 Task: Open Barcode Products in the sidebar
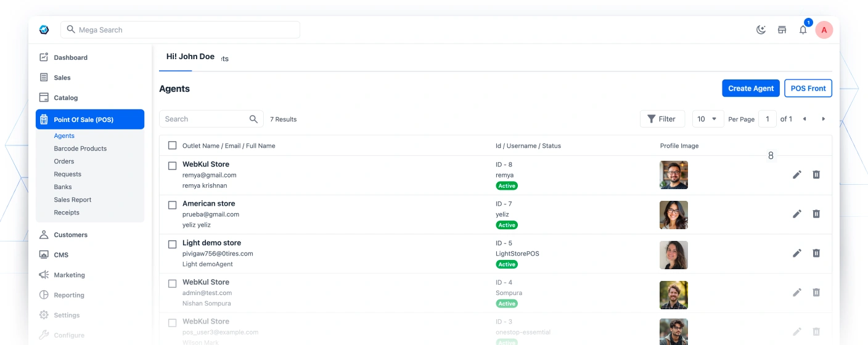pos(80,148)
